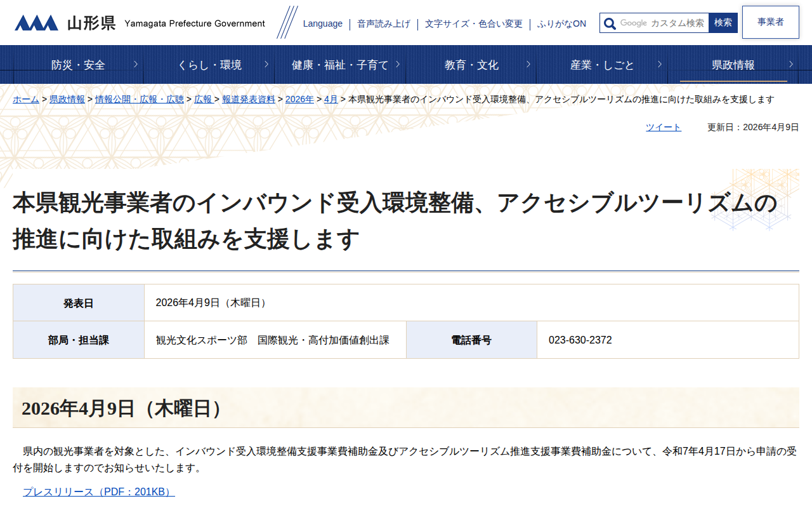Open the 防災・安全 menu
Image resolution: width=812 pixels, height=508 pixels.
pos(78,65)
